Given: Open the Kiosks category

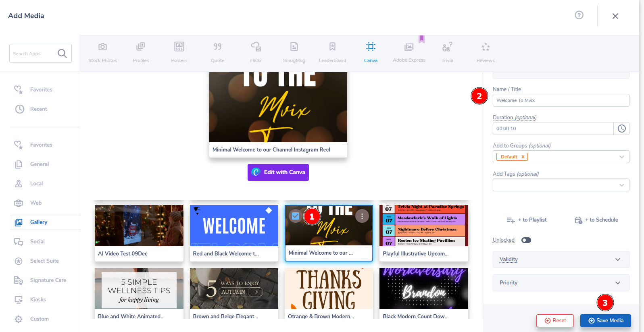Looking at the screenshot, I should pyautogui.click(x=30, y=299).
